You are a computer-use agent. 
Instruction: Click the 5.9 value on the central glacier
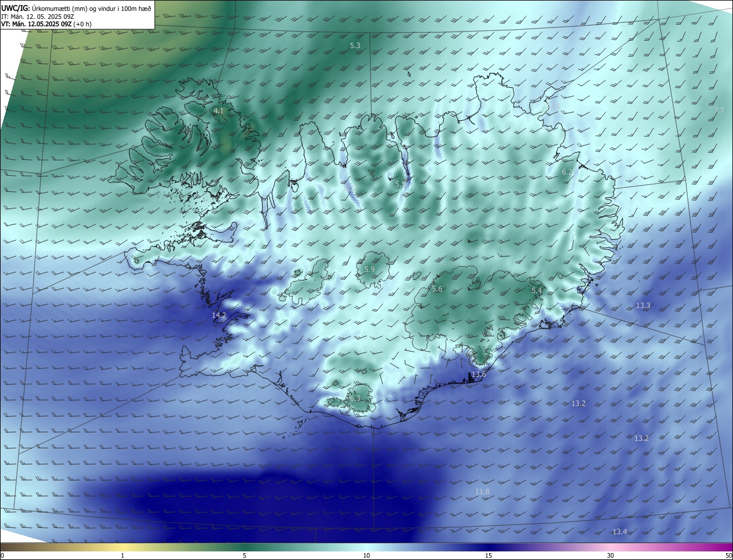point(369,270)
